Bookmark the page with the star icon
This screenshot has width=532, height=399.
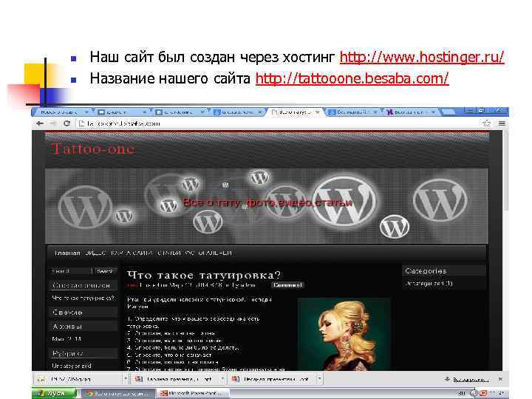(486, 123)
